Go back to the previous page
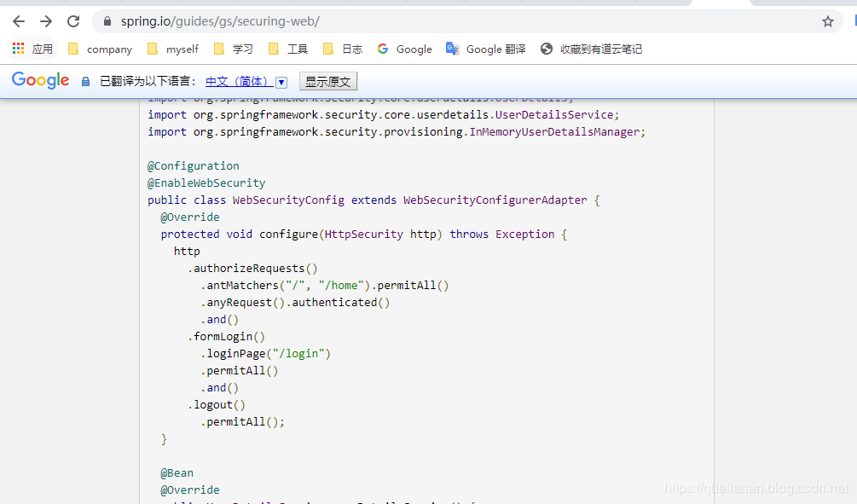Screen dimensions: 857x504 coord(19,21)
